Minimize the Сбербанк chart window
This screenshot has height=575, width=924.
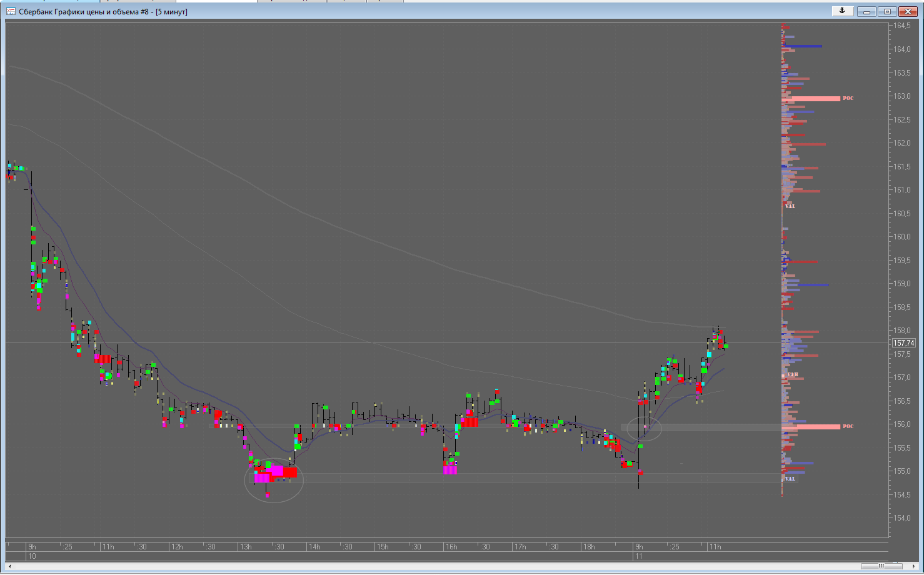click(x=866, y=11)
